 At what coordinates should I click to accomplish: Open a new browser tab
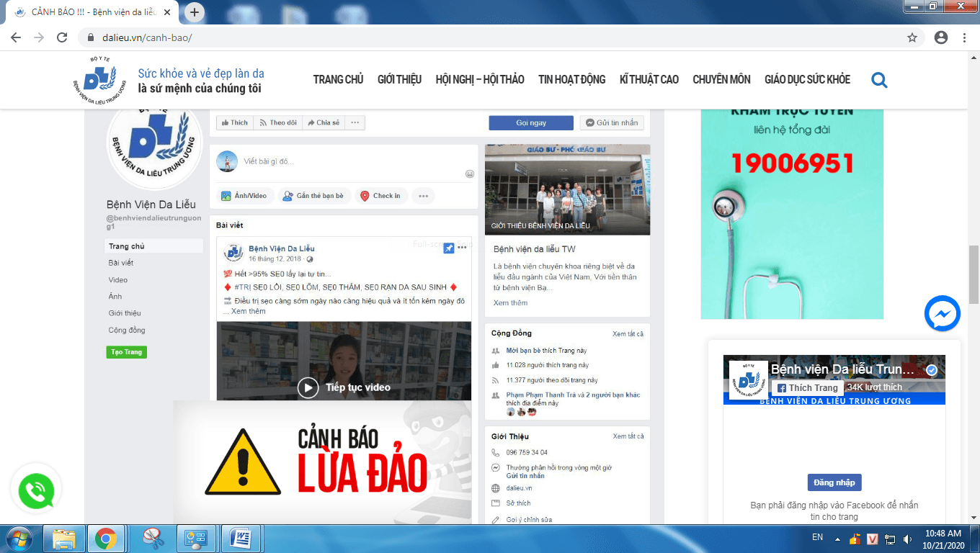click(195, 12)
